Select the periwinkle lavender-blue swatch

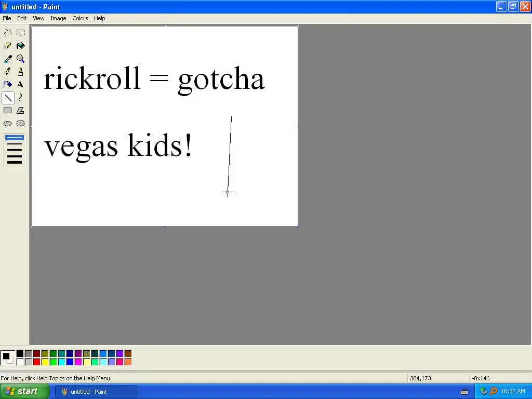(x=111, y=362)
